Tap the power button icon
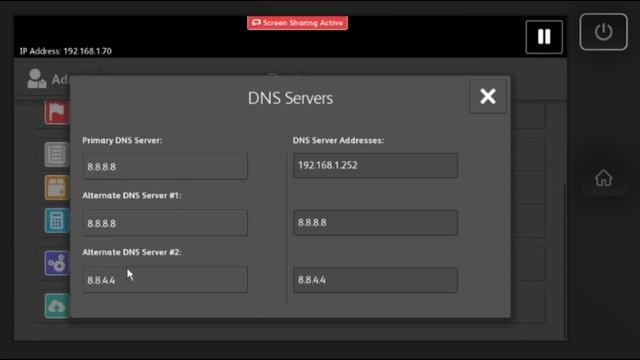The image size is (640, 360). click(x=603, y=32)
